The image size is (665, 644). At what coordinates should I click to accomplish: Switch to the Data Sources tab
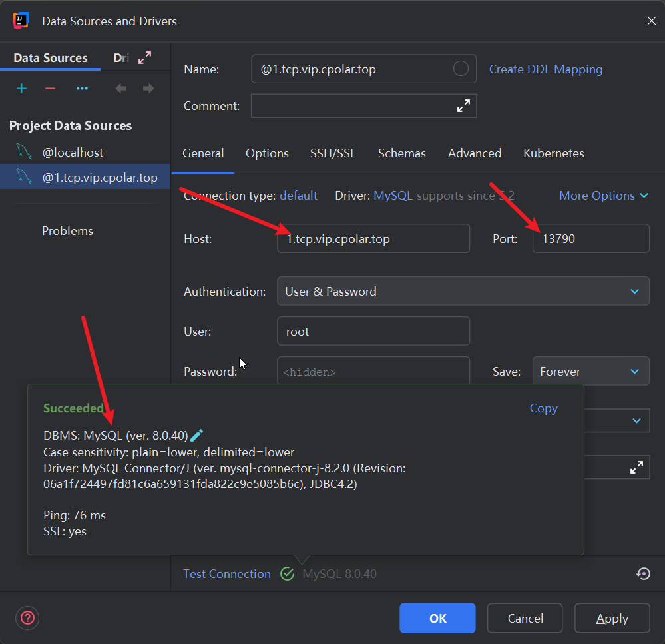tap(51, 58)
